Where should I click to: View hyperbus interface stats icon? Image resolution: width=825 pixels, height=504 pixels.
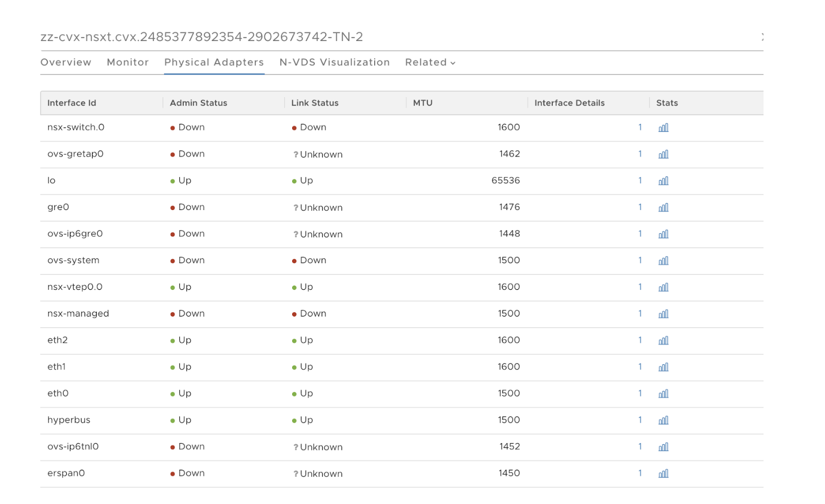[663, 420]
